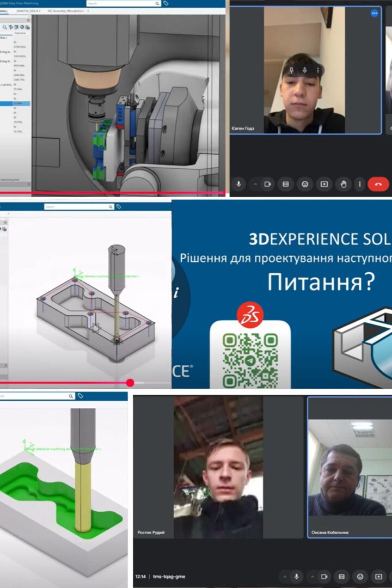This screenshot has width=392, height=588.
Task: Open more options three-dot menu in toolbar
Action: (359, 184)
